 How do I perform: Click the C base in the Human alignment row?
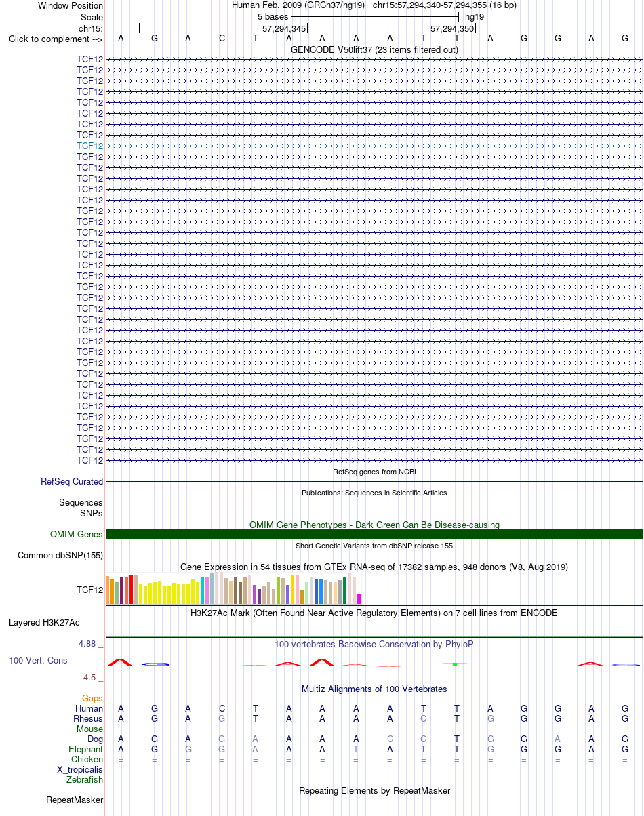pyautogui.click(x=222, y=708)
